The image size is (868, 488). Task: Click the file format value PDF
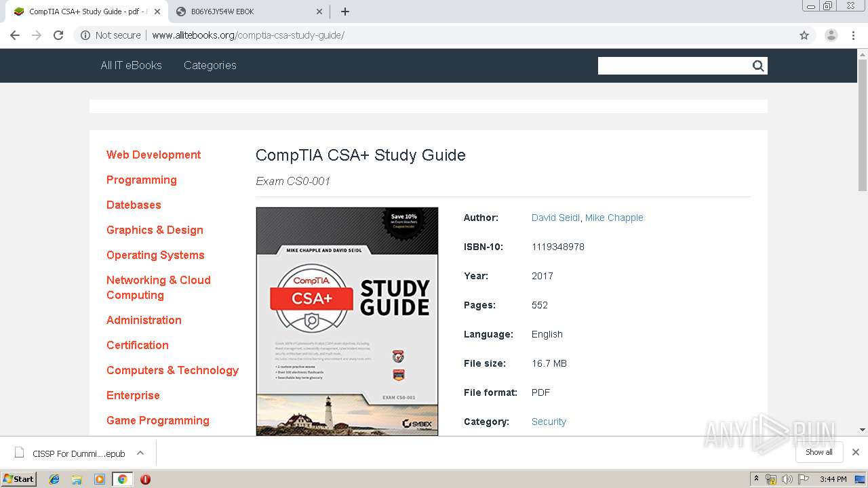[541, 392]
